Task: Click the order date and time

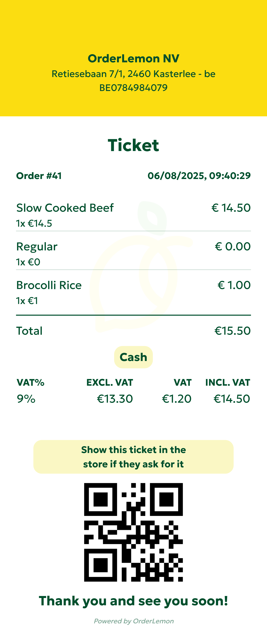Action: 199,176
